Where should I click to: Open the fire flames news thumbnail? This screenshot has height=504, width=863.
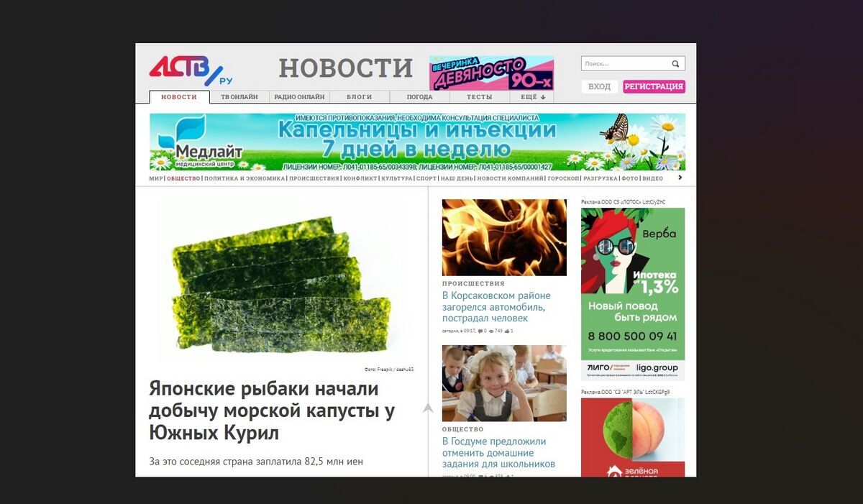click(x=504, y=237)
